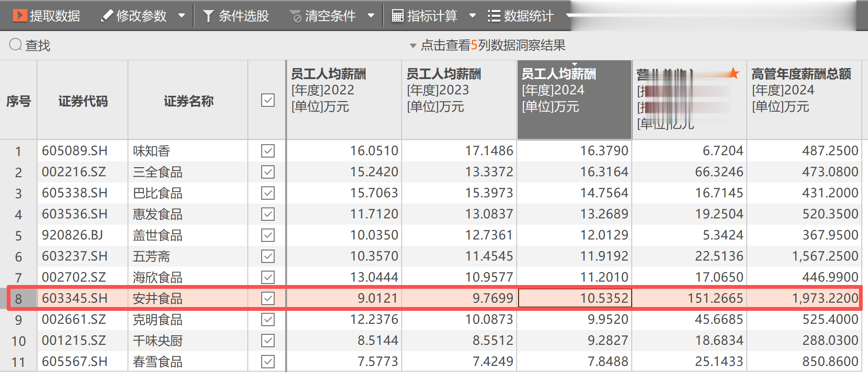Click the 提取数据 play icon
This screenshot has width=868, height=376.
(x=20, y=16)
